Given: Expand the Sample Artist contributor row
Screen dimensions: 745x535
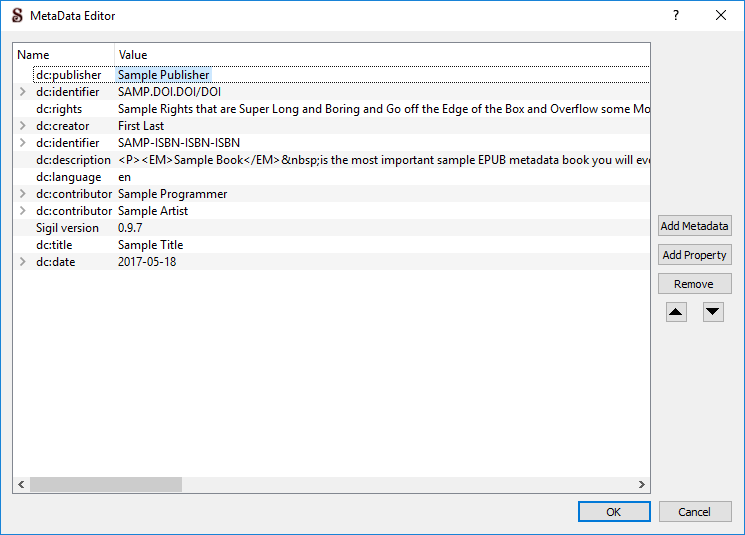Looking at the screenshot, I should click(22, 211).
